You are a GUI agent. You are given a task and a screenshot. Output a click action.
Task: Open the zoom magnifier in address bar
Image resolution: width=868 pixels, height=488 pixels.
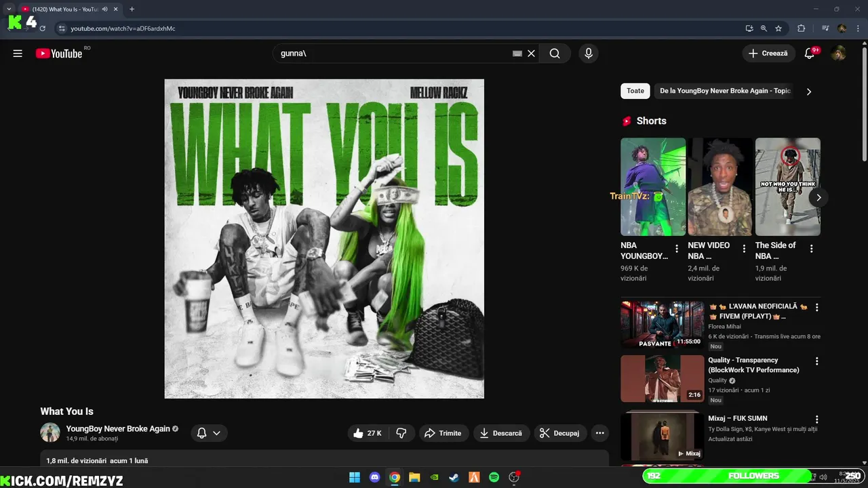point(764,28)
